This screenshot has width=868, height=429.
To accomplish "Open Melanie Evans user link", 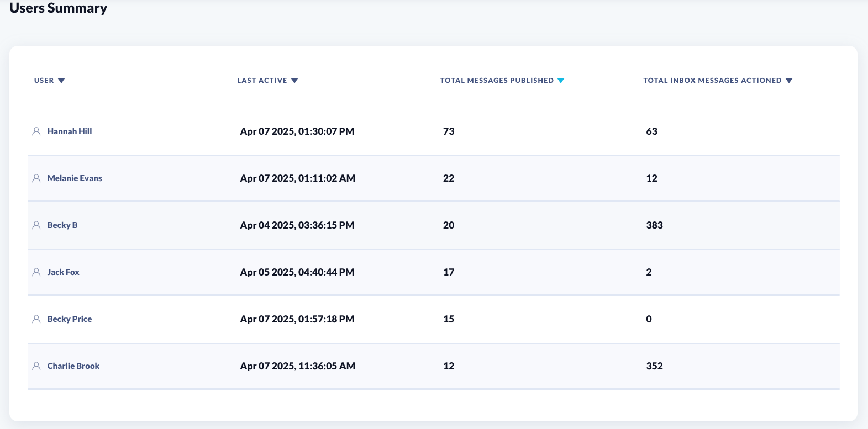I will pos(75,178).
